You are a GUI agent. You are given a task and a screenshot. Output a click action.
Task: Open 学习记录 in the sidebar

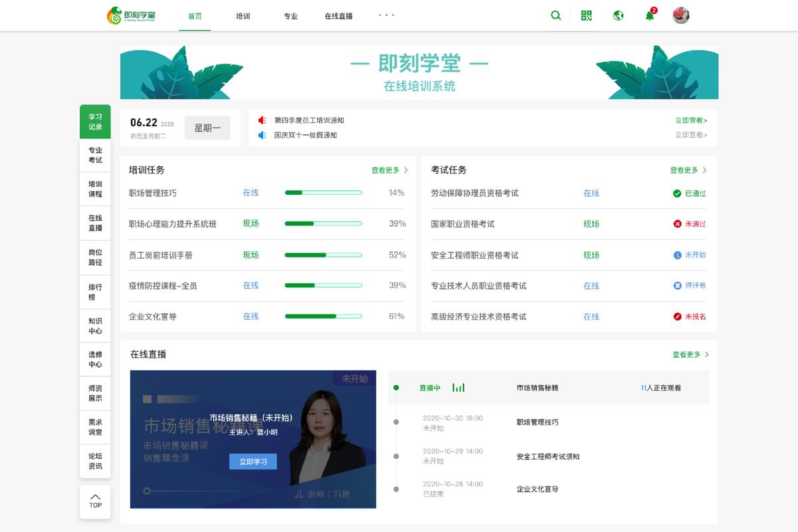click(95, 122)
